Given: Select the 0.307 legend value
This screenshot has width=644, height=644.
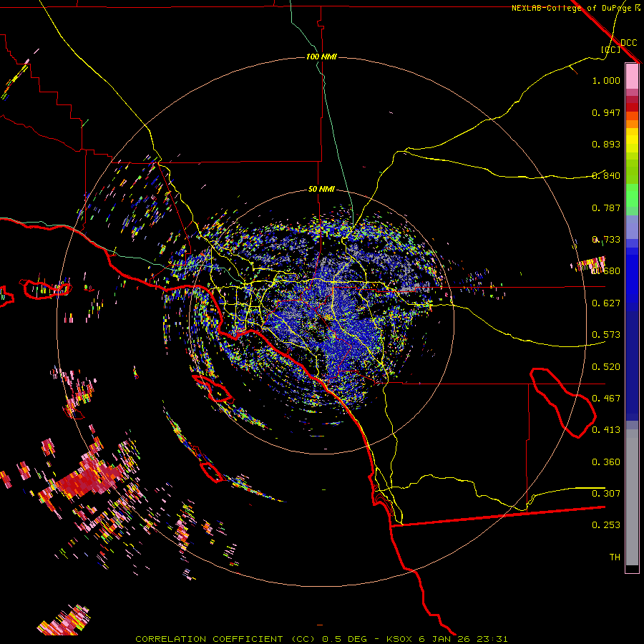Looking at the screenshot, I should pyautogui.click(x=606, y=494).
